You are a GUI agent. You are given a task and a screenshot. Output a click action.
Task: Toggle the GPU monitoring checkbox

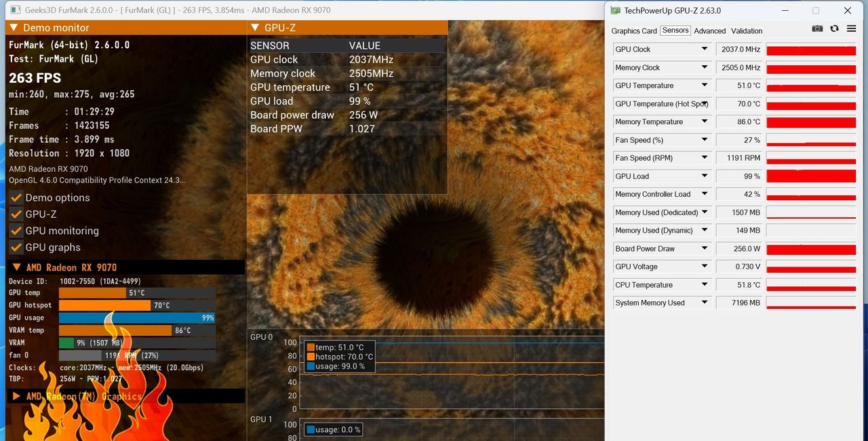pos(17,231)
